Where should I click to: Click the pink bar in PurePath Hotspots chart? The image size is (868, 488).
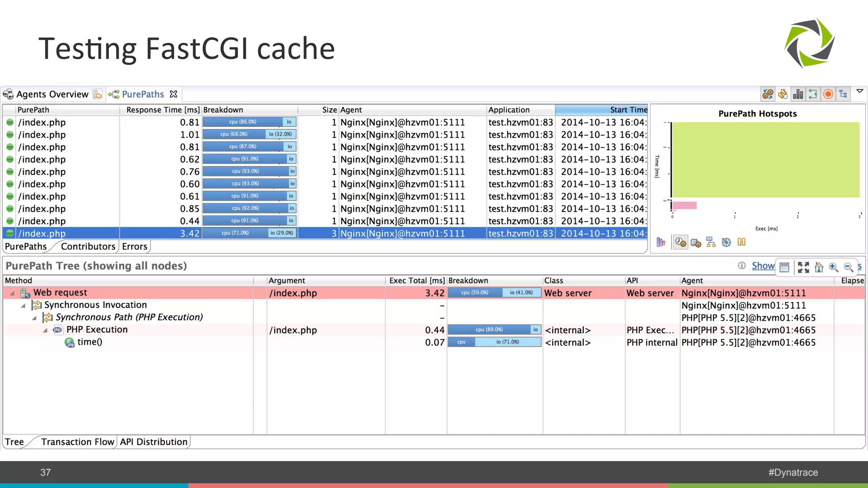coord(684,205)
